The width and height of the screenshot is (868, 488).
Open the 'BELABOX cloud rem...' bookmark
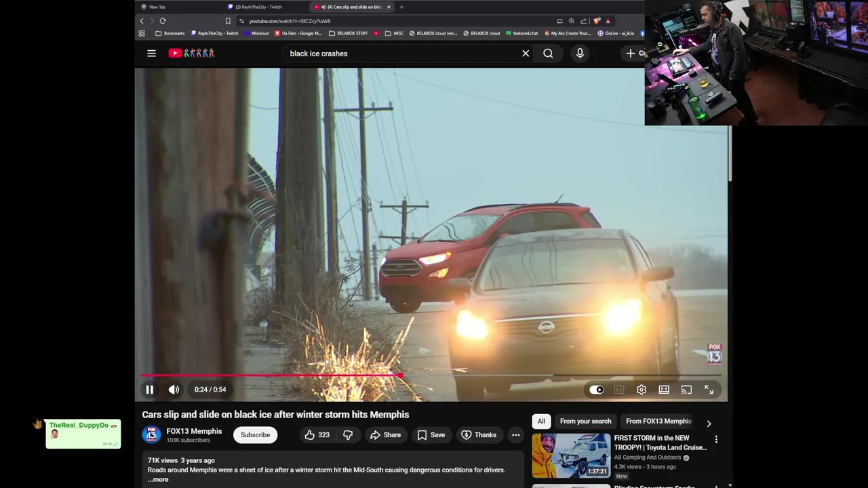433,33
